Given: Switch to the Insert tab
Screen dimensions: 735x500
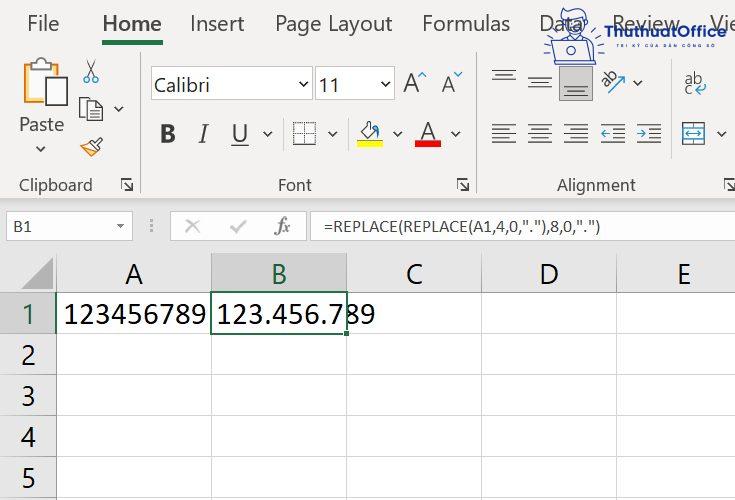Looking at the screenshot, I should click(x=217, y=23).
